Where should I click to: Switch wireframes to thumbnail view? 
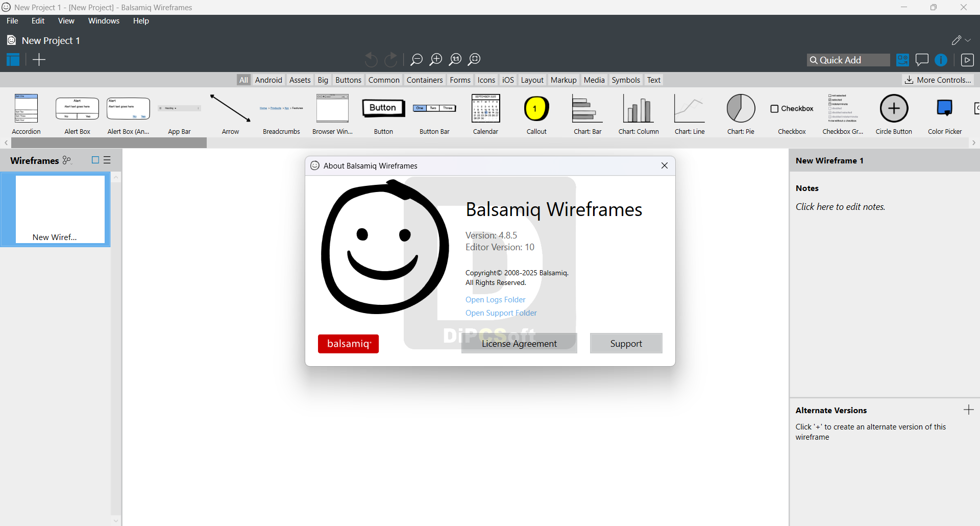click(95, 160)
